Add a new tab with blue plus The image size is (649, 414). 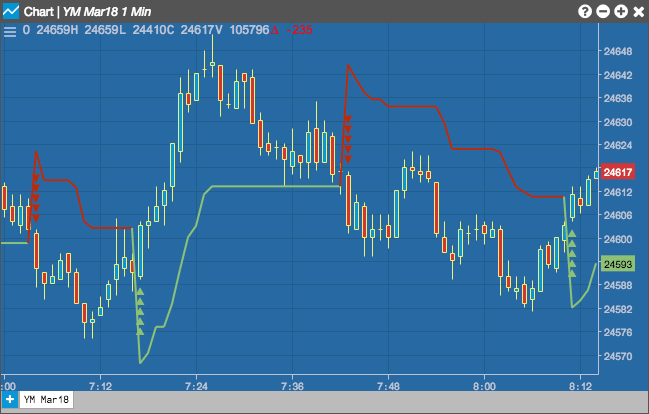click(x=10, y=400)
